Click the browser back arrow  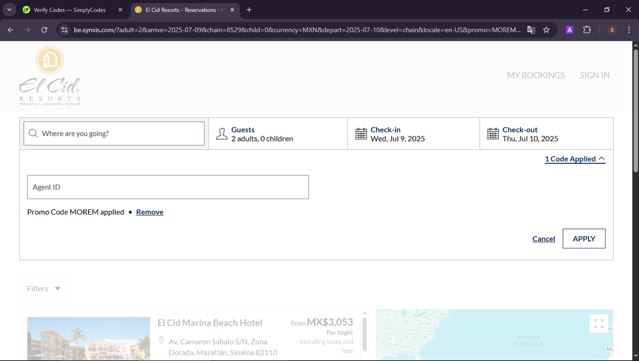pyautogui.click(x=11, y=30)
